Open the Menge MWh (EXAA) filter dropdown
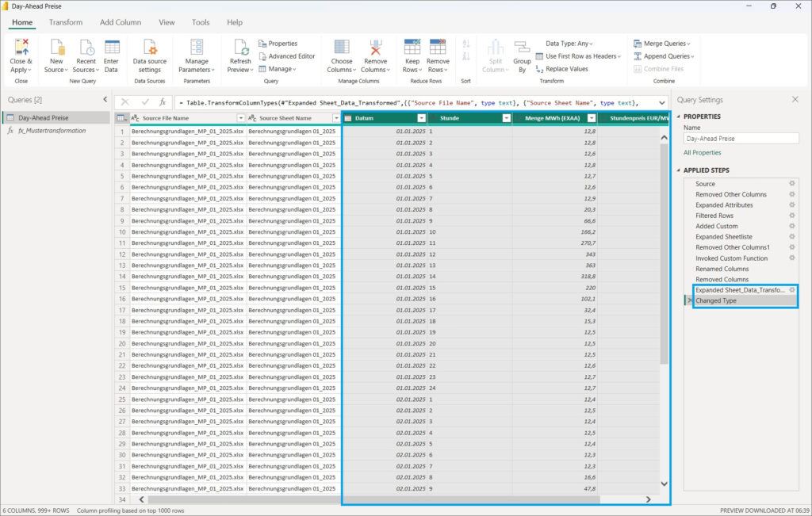The image size is (812, 516). point(592,118)
